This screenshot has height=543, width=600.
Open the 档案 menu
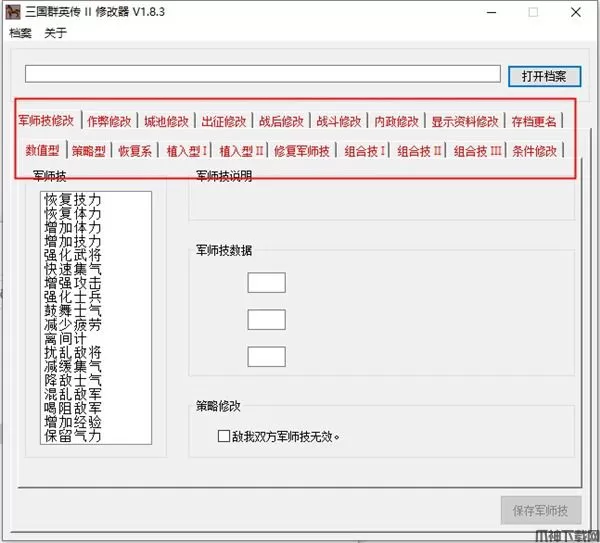[x=20, y=33]
